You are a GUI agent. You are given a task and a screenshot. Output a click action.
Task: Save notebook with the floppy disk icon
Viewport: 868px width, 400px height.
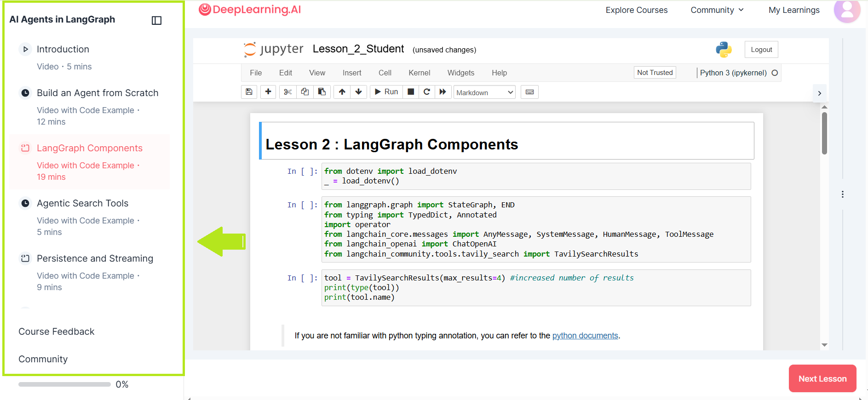pos(249,92)
